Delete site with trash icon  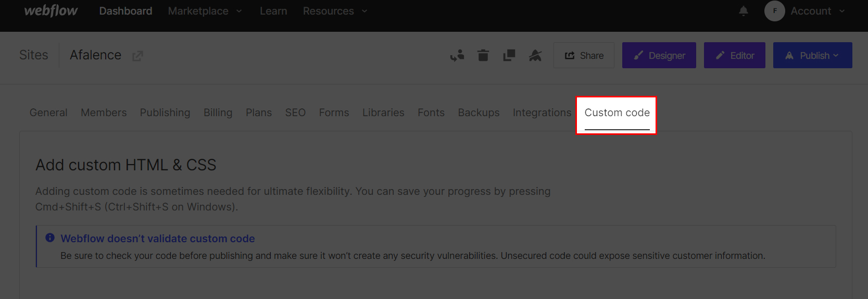[x=483, y=55]
